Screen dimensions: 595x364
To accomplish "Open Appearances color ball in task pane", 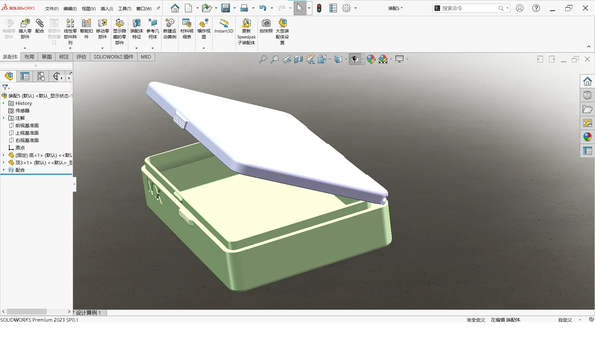I will click(x=587, y=136).
